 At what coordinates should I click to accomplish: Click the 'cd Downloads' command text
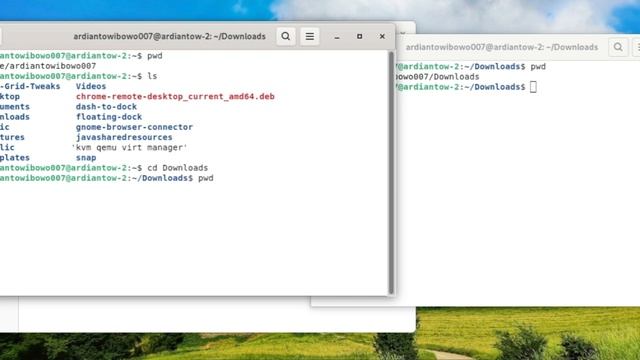[178, 168]
